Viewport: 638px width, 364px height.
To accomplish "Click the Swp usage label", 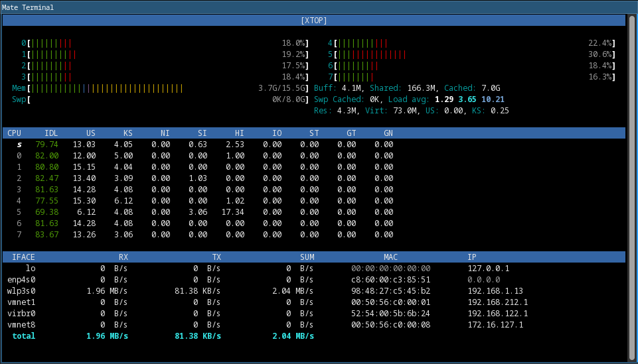I will [x=19, y=99].
